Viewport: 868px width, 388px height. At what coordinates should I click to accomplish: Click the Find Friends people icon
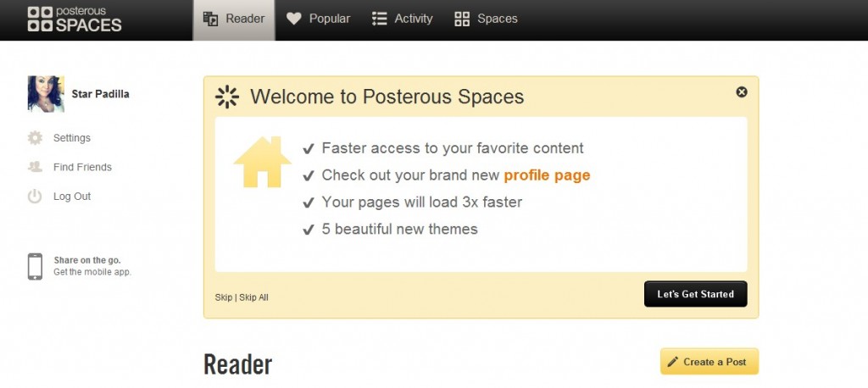35,167
